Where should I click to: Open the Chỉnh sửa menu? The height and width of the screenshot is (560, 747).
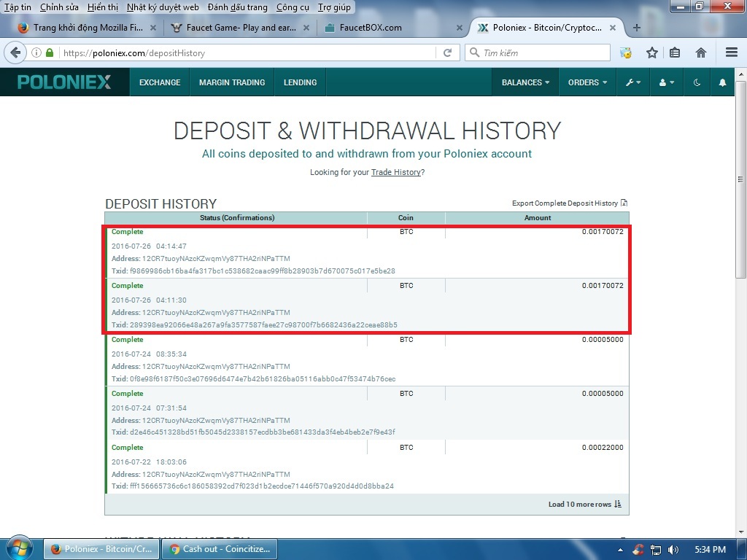click(x=59, y=7)
